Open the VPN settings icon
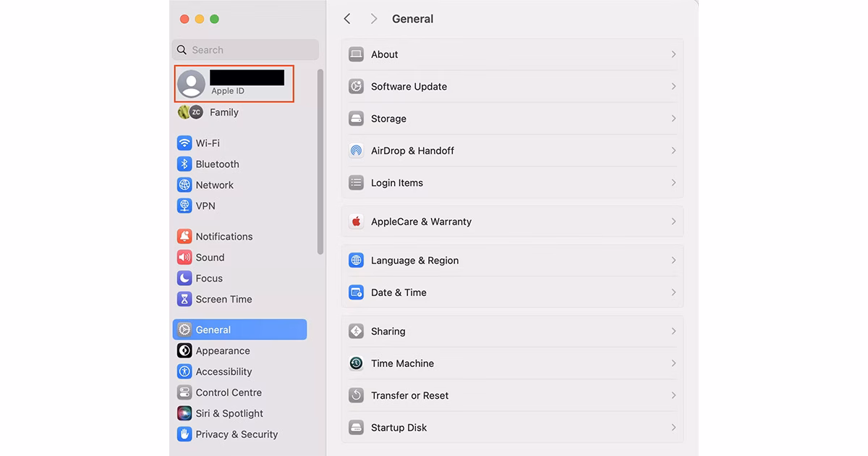Image resolution: width=868 pixels, height=456 pixels. [x=184, y=206]
